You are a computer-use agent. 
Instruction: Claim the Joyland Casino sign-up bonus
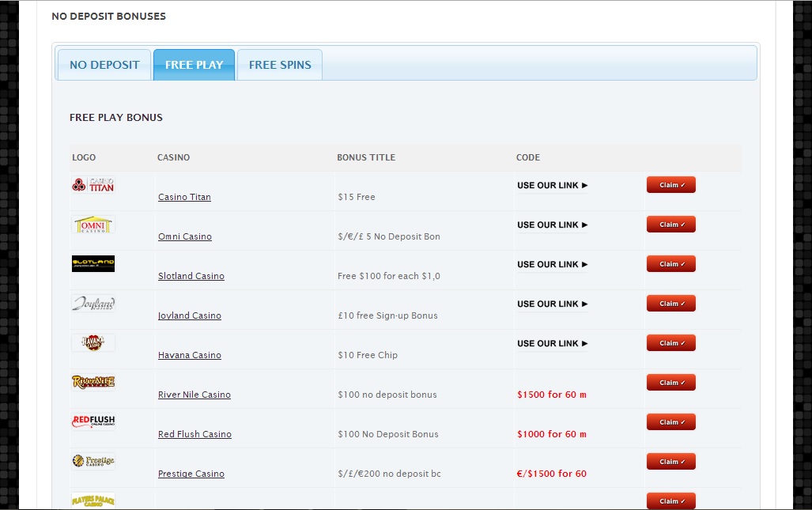click(x=671, y=304)
